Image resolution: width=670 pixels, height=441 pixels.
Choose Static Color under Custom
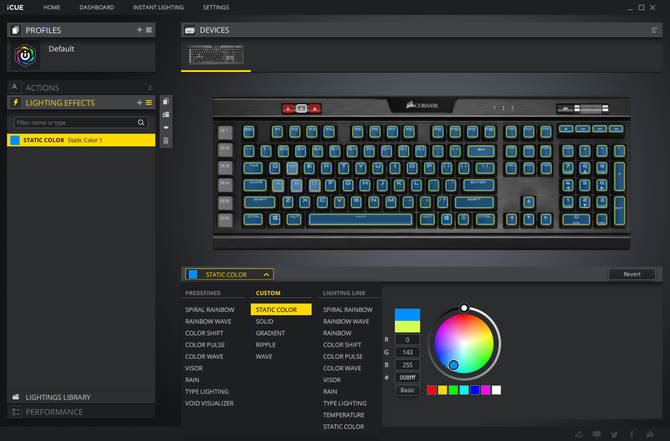click(281, 309)
